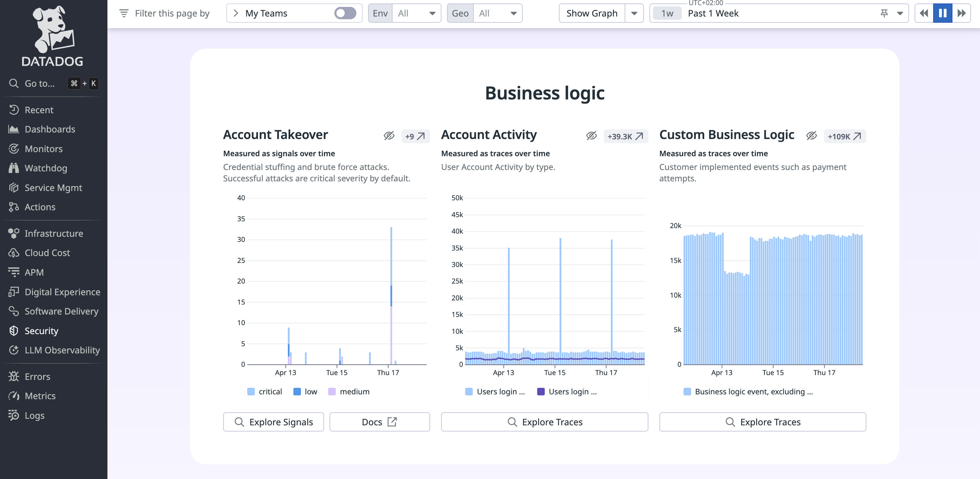Click the Explore Signals button

click(x=273, y=422)
